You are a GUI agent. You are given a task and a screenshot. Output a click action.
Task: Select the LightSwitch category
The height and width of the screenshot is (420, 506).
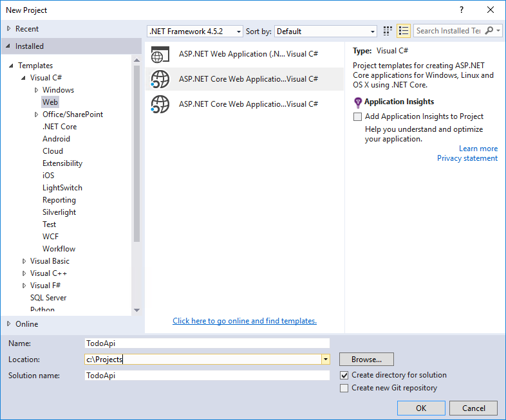[62, 188]
